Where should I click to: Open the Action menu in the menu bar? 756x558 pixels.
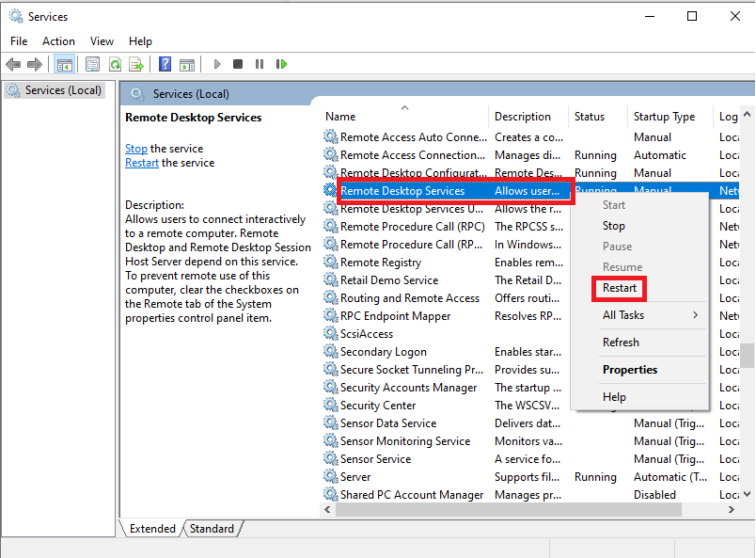[58, 41]
